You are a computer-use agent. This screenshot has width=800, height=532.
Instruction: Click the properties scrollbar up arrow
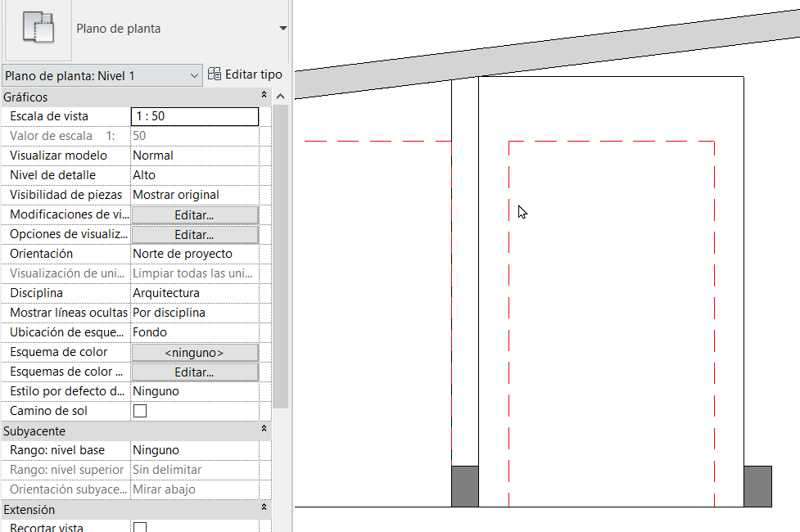coord(280,97)
